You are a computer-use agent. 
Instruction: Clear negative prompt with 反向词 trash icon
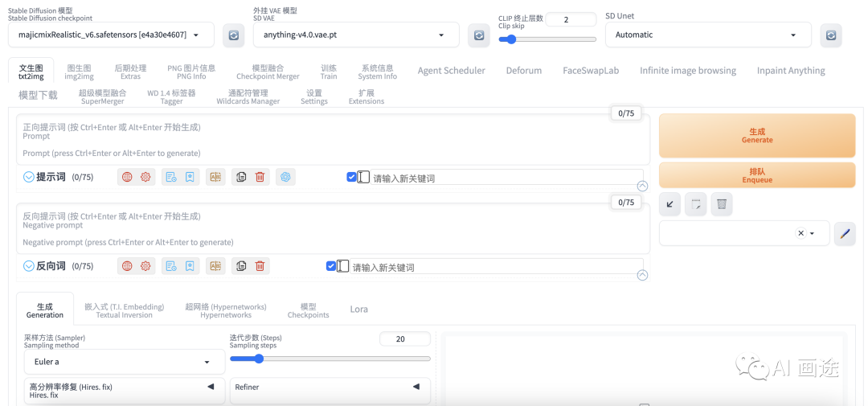point(260,266)
